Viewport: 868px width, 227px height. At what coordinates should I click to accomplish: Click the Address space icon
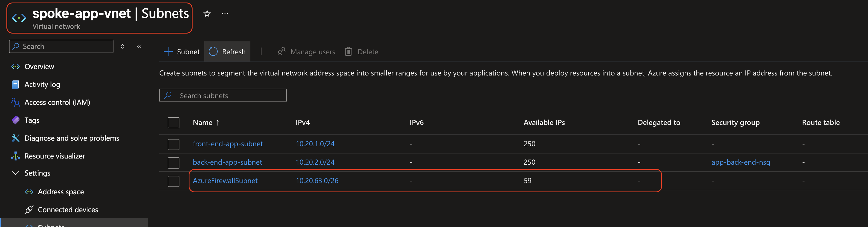(x=29, y=191)
